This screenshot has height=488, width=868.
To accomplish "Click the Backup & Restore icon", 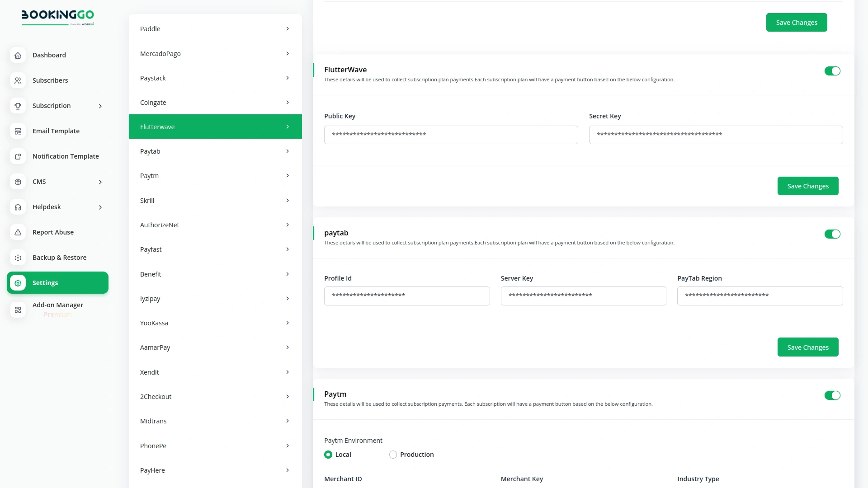I will [x=18, y=258].
